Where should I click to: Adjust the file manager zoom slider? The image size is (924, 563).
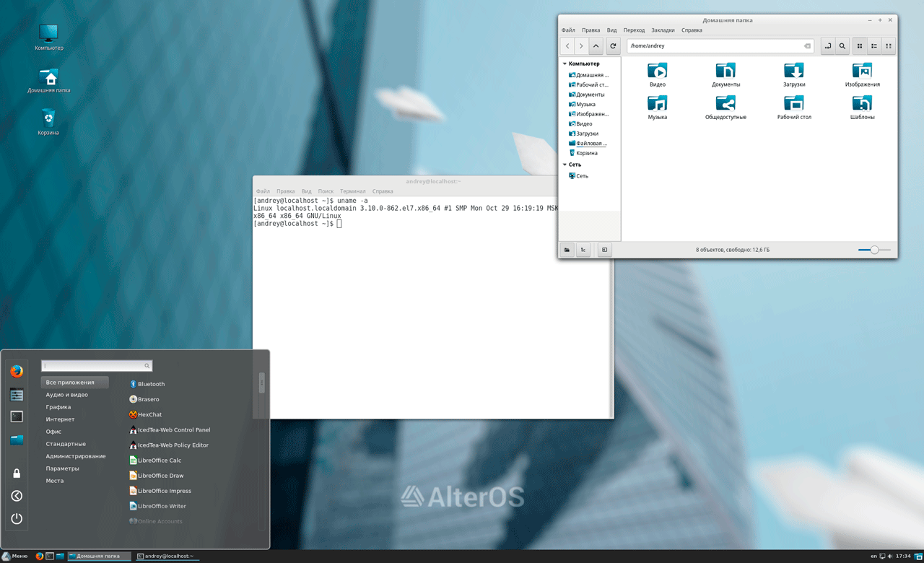(x=874, y=250)
